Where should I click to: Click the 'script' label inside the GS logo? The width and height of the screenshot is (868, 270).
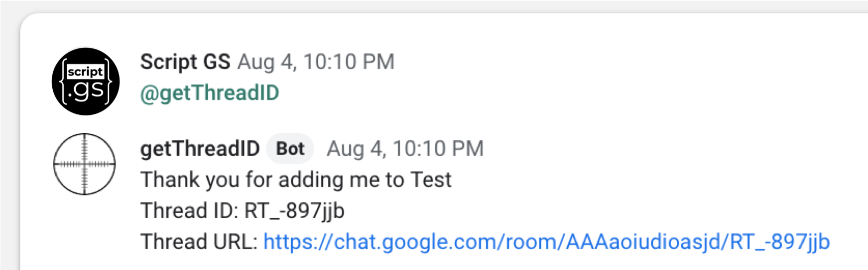(86, 72)
